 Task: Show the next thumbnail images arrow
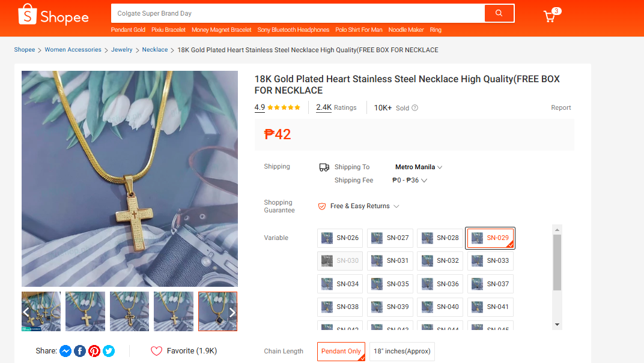pos(232,312)
